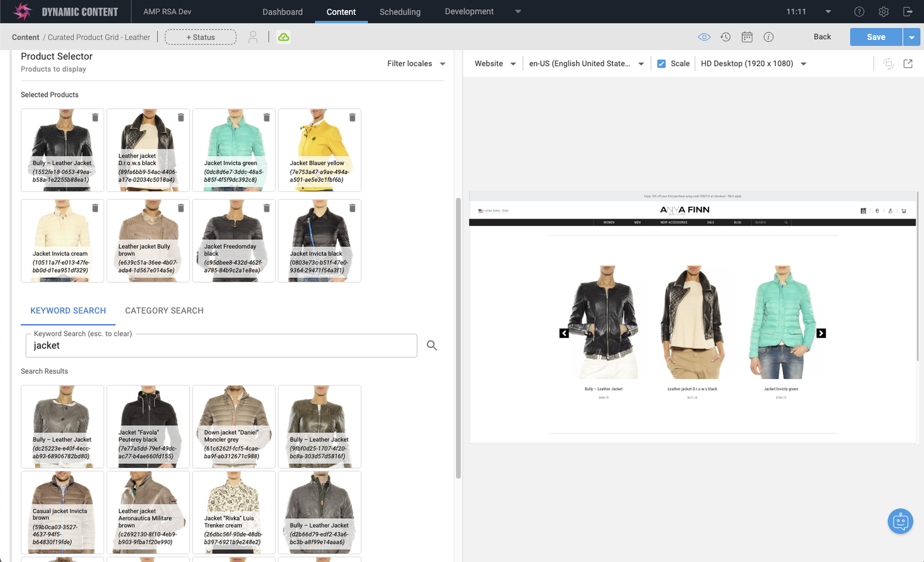Image resolution: width=924 pixels, height=562 pixels.
Task: Expand Filter locales dropdown
Action: coord(416,63)
